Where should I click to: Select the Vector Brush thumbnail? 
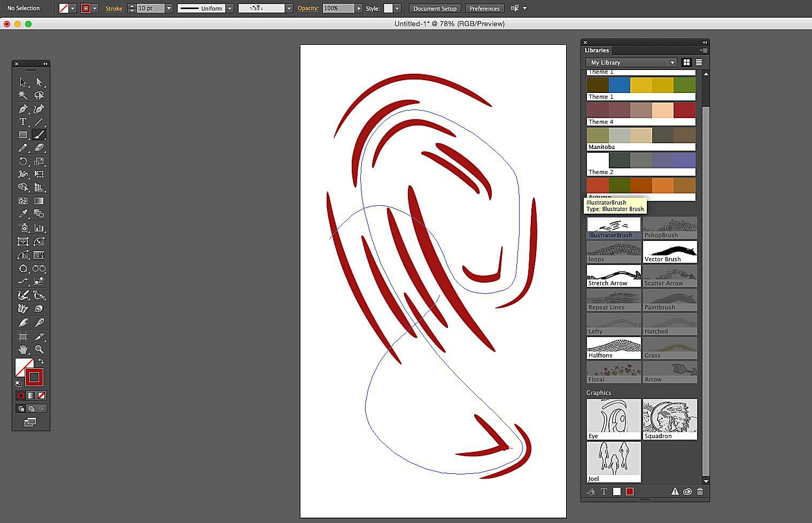click(x=670, y=252)
